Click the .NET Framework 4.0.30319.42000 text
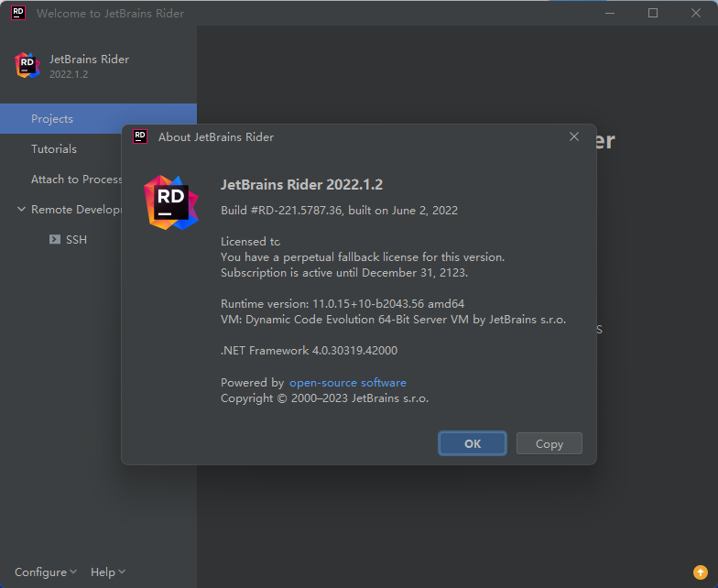Screen dimensions: 718x588 (x=310, y=350)
